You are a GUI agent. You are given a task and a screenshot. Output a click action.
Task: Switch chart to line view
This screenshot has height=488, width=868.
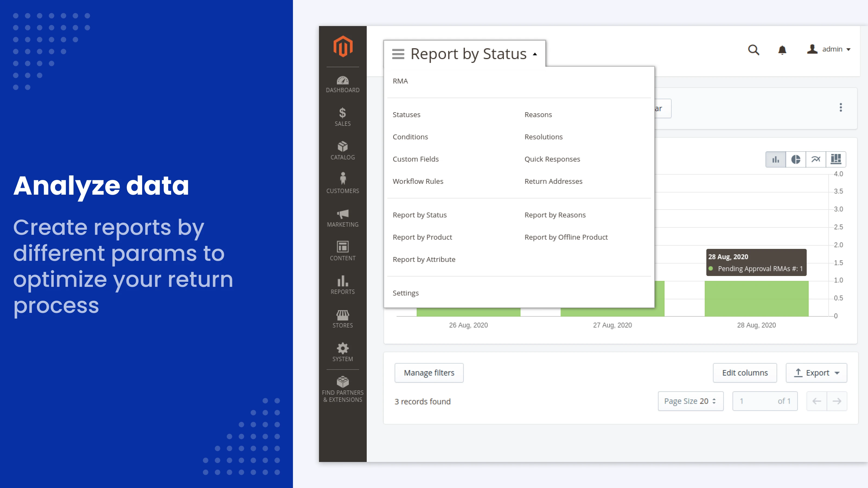pos(816,159)
